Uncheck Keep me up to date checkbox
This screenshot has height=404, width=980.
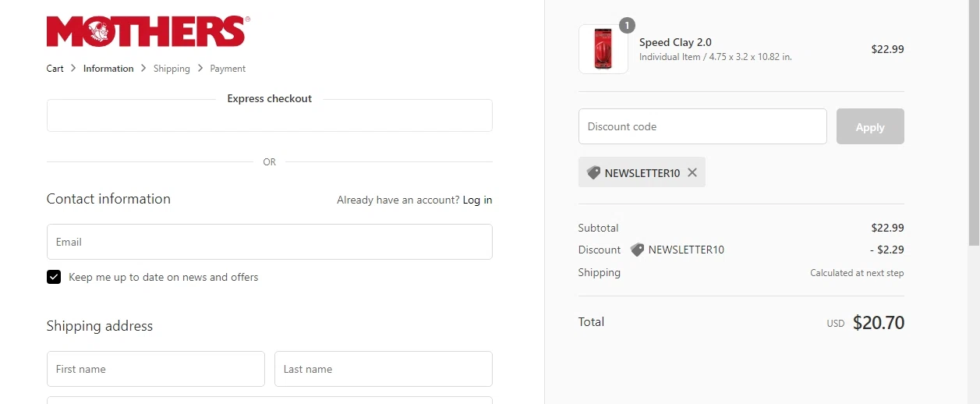(54, 277)
